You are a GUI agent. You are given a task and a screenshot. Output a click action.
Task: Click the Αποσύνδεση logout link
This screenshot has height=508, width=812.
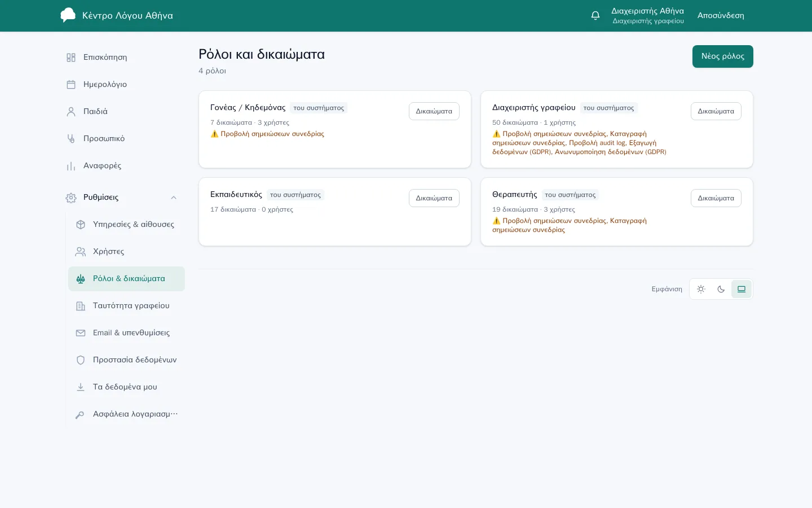coord(721,16)
